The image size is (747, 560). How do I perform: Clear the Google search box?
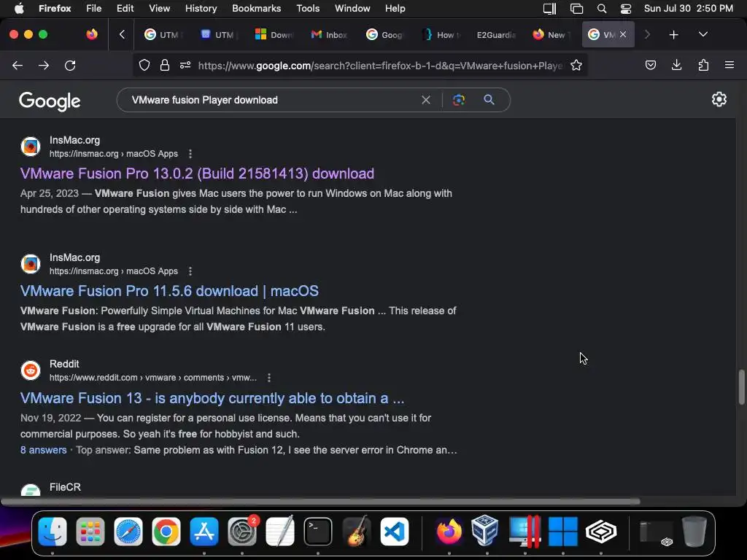(426, 100)
